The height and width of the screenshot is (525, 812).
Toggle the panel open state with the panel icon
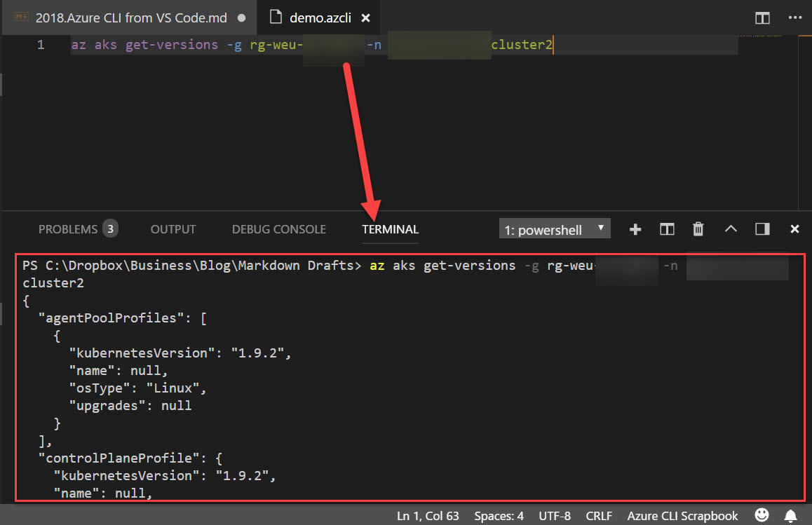(x=762, y=229)
